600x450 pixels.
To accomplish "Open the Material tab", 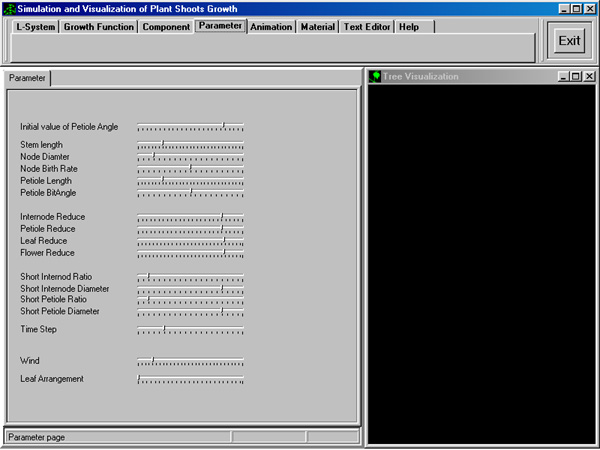I will pos(318,27).
